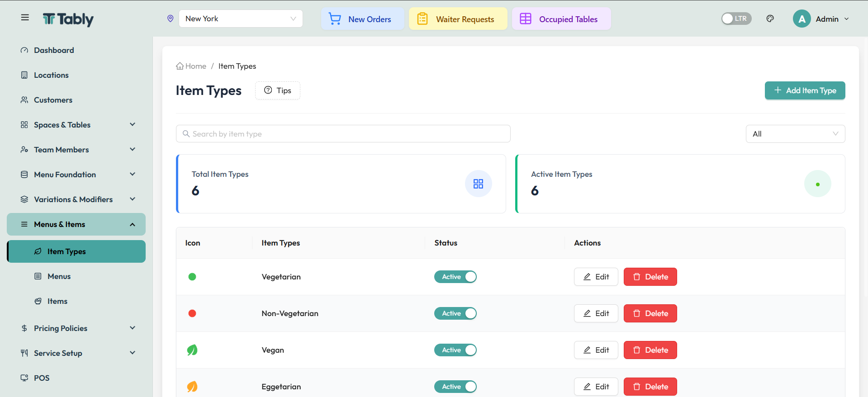Click the Service Setup cutlery icon
The height and width of the screenshot is (397, 868).
click(24, 353)
